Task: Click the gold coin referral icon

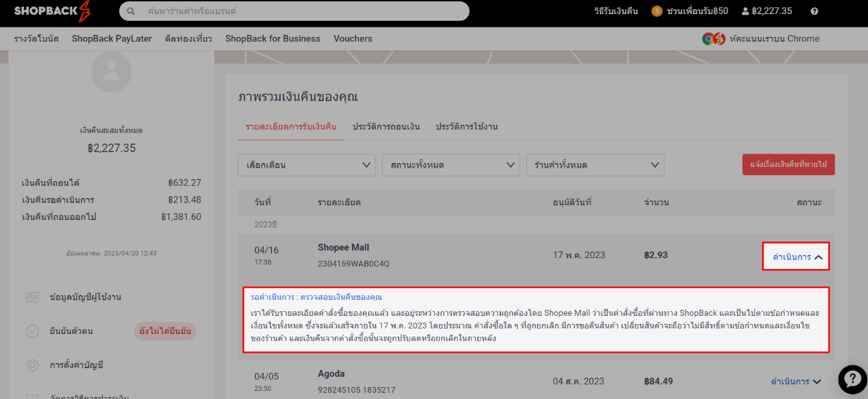Action: 657,11
